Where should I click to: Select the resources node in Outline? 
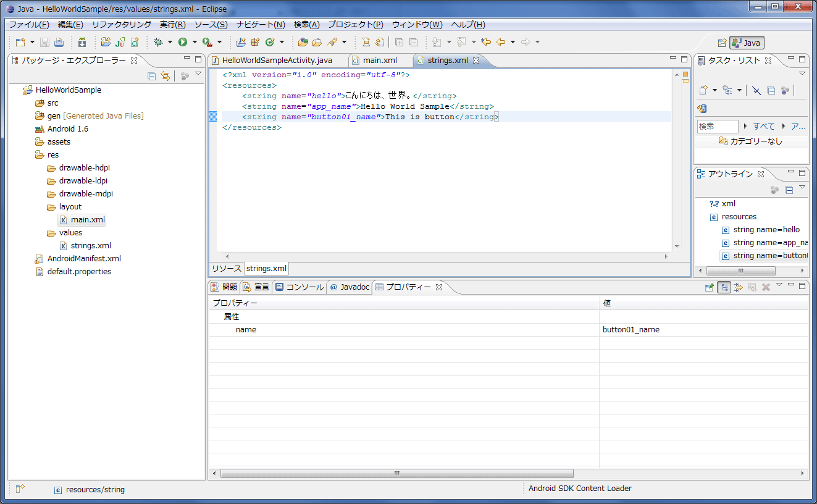[x=739, y=217]
